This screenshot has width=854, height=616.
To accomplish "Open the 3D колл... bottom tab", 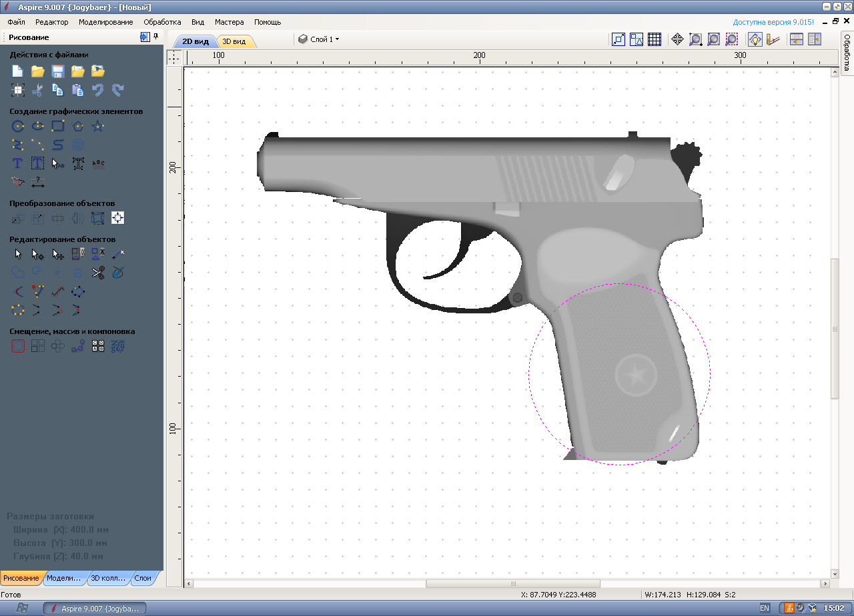I will tap(108, 578).
